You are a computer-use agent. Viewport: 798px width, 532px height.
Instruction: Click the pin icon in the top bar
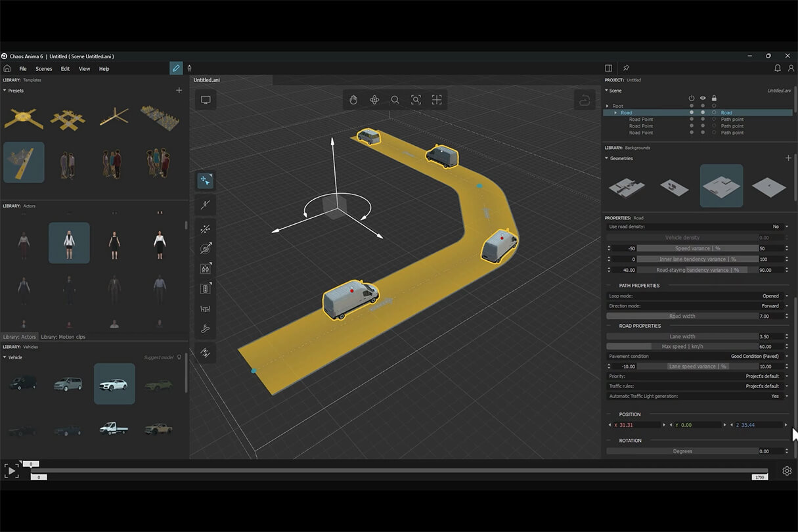click(626, 68)
